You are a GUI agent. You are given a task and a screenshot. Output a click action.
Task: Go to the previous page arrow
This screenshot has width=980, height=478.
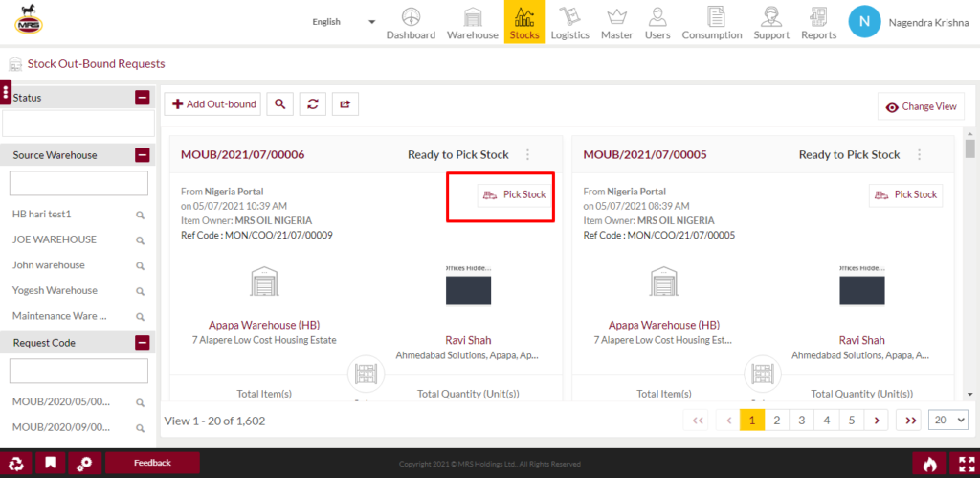coord(728,421)
